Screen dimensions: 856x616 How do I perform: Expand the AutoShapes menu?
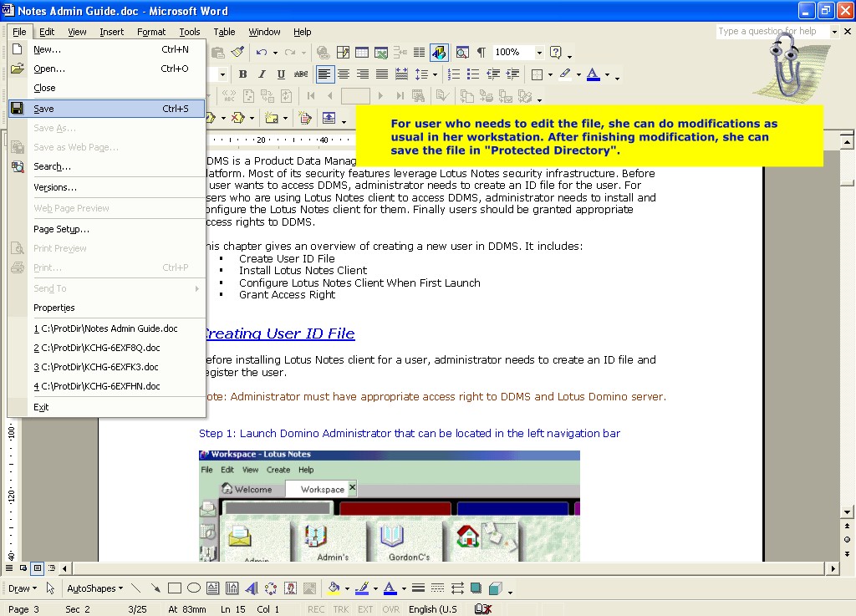(94, 588)
